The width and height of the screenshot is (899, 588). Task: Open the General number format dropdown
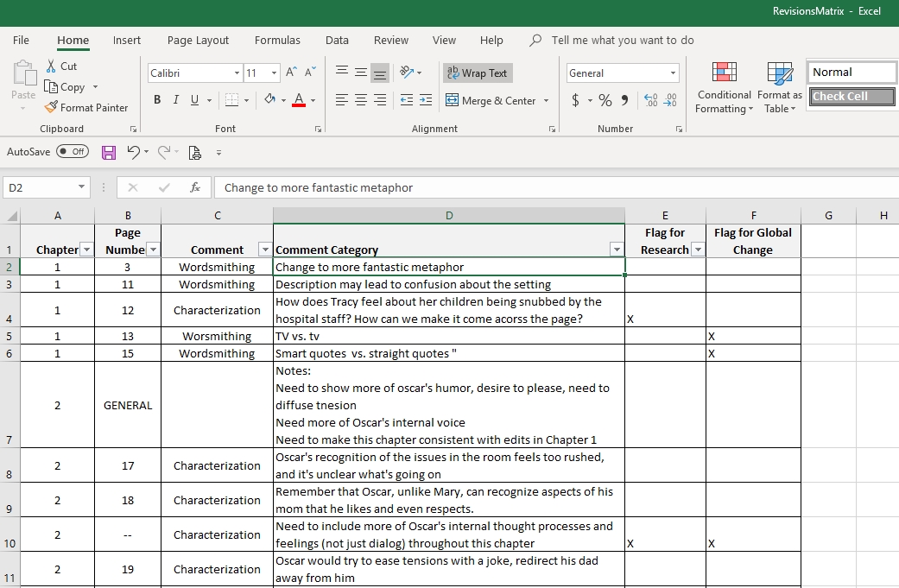point(674,73)
